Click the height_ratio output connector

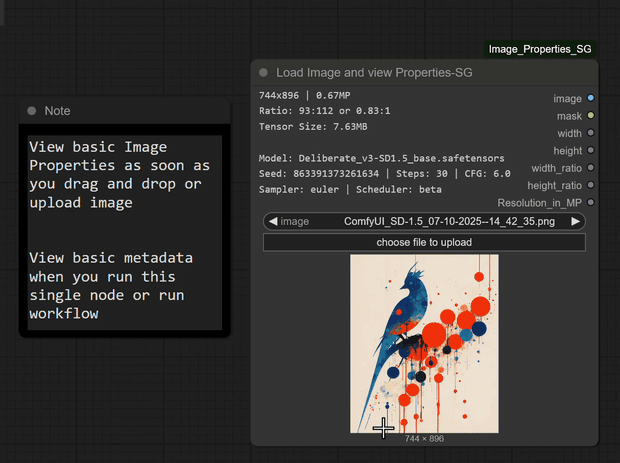(x=591, y=185)
